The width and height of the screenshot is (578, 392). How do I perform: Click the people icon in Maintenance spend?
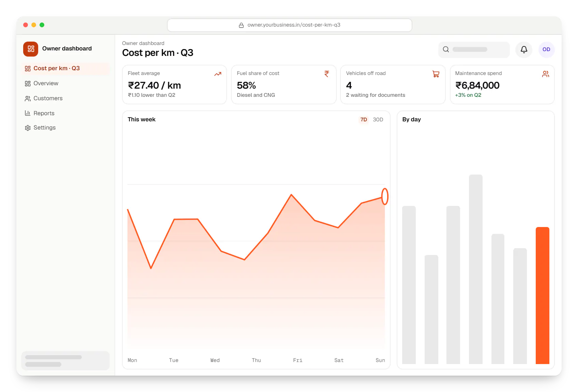pos(545,74)
